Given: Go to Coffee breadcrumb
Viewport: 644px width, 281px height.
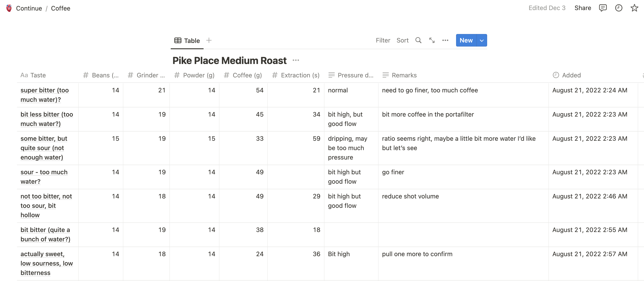Looking at the screenshot, I should (61, 8).
